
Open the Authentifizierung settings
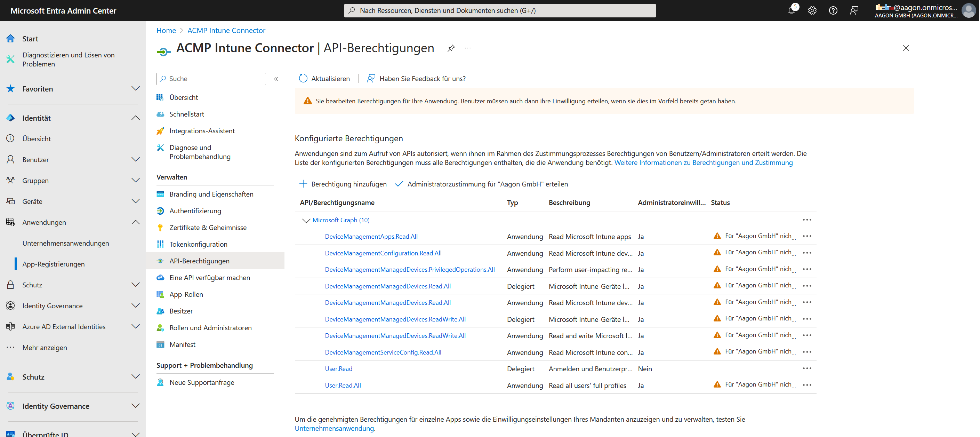pos(195,210)
